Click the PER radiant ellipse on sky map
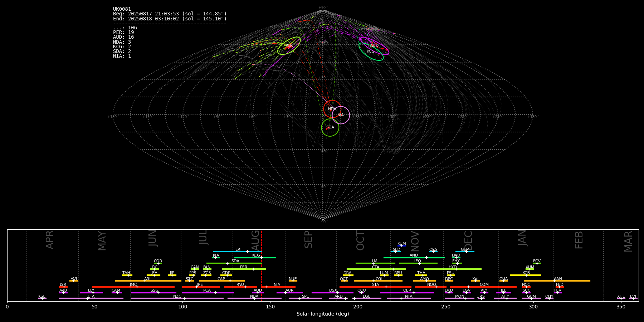The width and height of the screenshot is (644, 322). click(289, 45)
